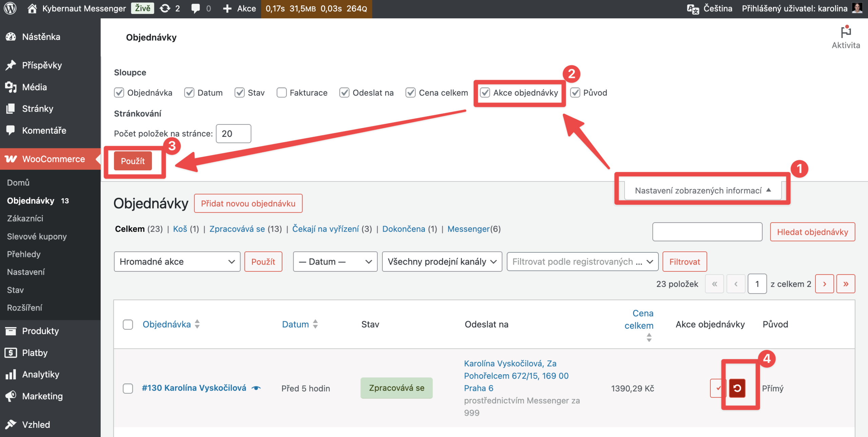Collapse Nastavení zobrazených informací panel
868x437 pixels.
pos(703,190)
